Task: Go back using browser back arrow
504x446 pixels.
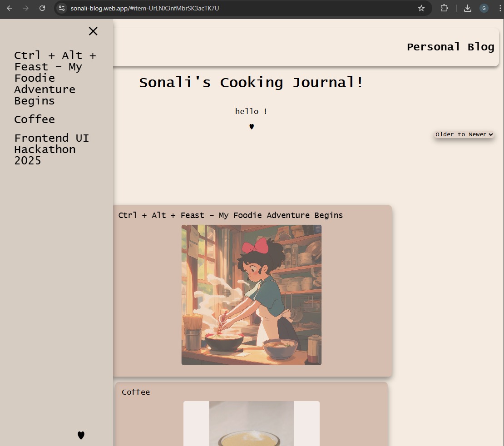Action: [10, 8]
